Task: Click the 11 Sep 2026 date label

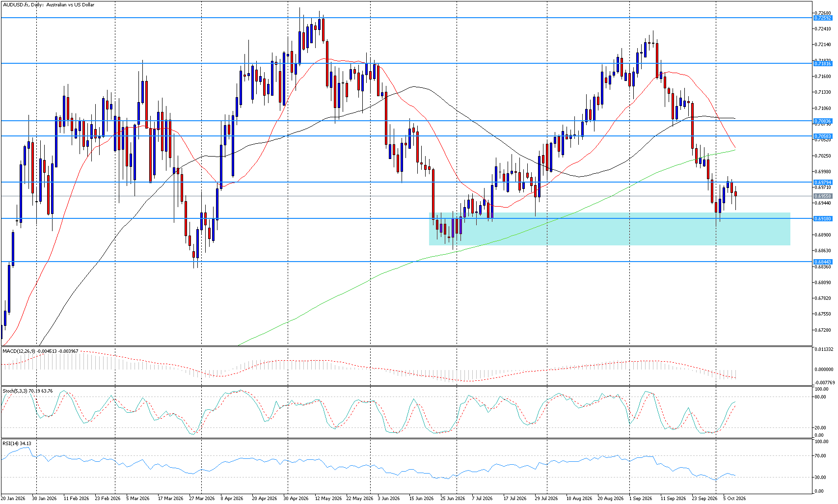Action: 674,499
